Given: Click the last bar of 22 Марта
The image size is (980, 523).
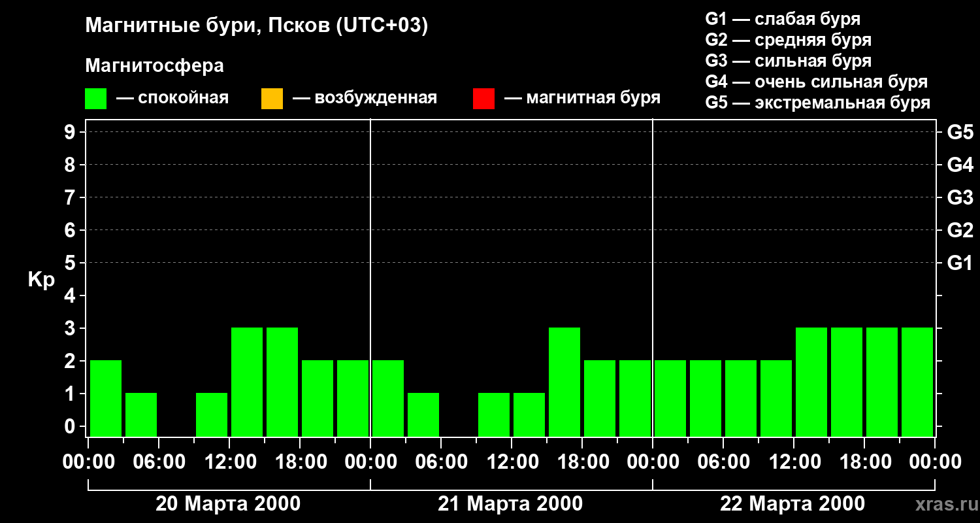Looking at the screenshot, I should [917, 382].
